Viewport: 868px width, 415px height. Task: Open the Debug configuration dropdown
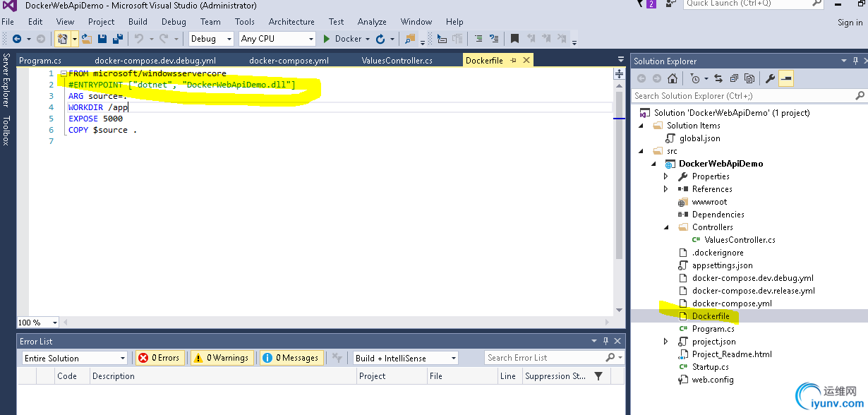coord(211,39)
